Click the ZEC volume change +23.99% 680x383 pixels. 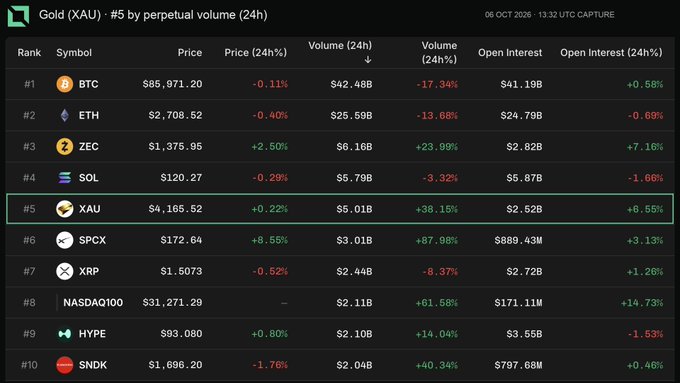[x=436, y=147]
